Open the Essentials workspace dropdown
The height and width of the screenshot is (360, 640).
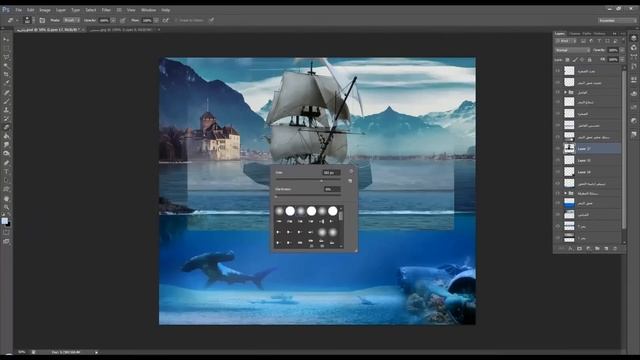[616, 20]
